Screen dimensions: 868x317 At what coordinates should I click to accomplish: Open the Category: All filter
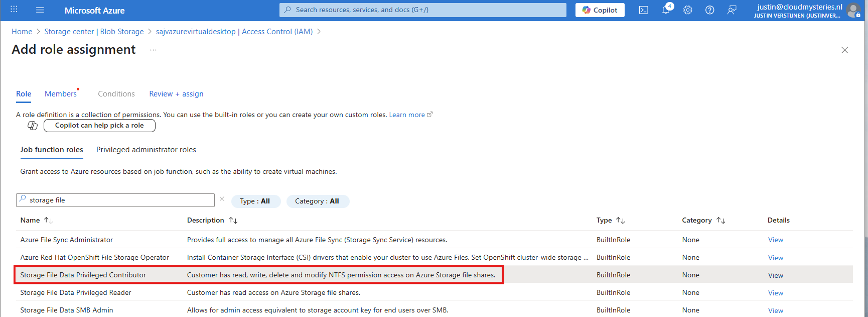(317, 201)
